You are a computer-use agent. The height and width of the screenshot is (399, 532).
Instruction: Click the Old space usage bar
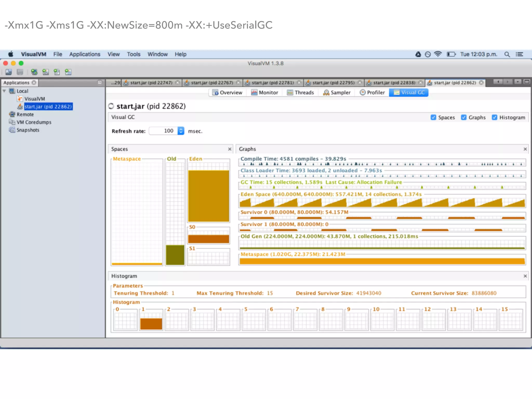click(175, 255)
